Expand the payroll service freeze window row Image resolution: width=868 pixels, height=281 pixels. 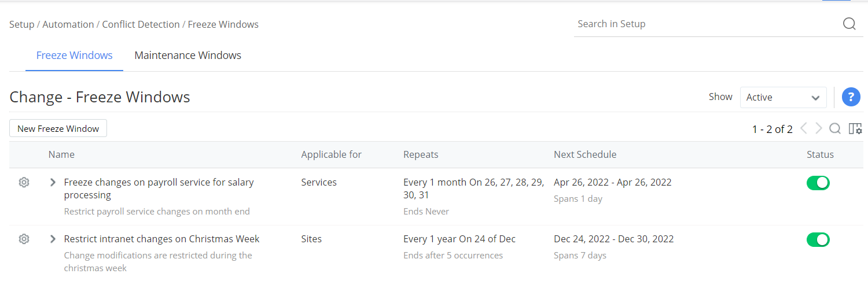tap(53, 182)
